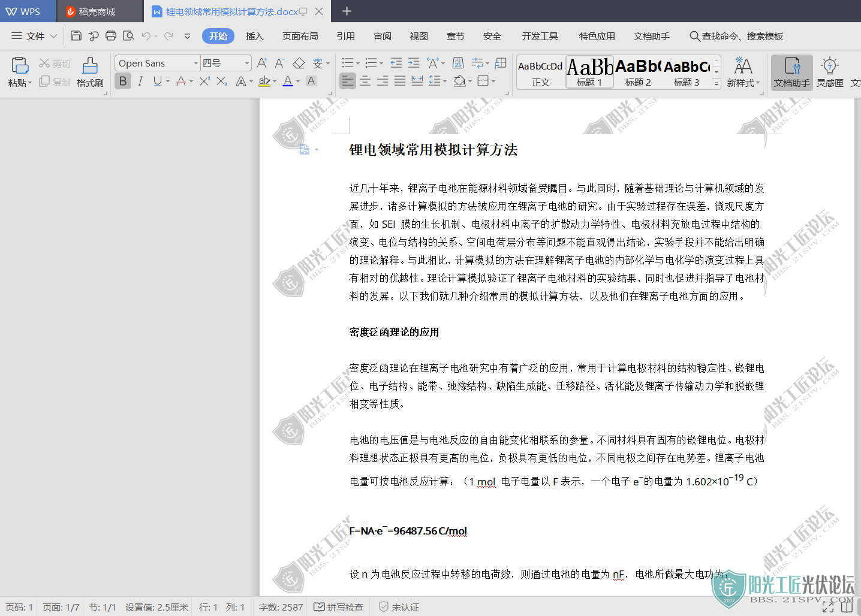Open the Review (审阅) tab
The height and width of the screenshot is (616, 861).
coord(383,36)
